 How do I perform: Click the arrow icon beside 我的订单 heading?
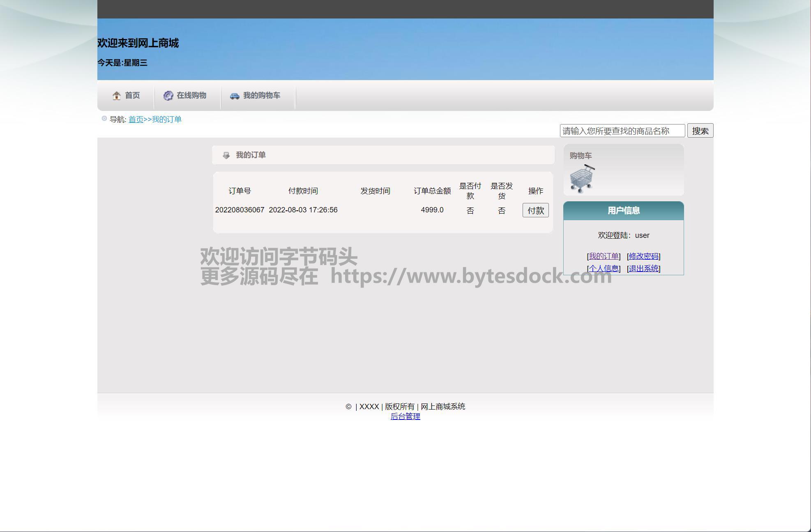coord(226,155)
